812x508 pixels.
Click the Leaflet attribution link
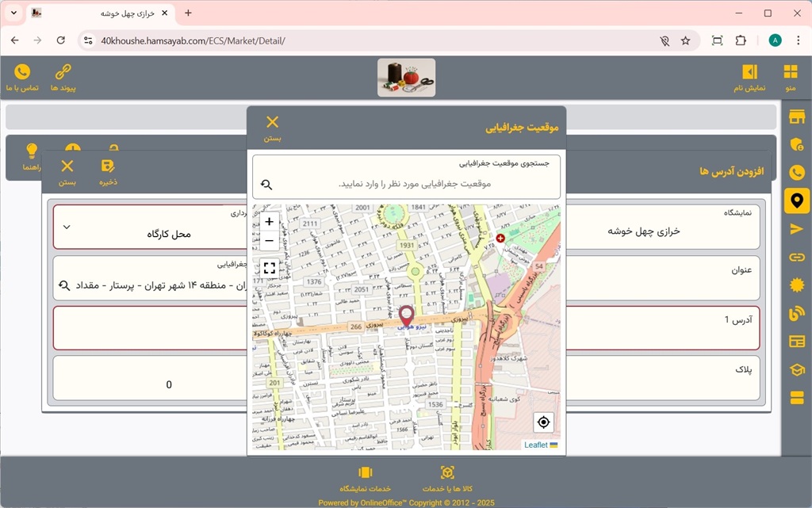[x=535, y=445]
